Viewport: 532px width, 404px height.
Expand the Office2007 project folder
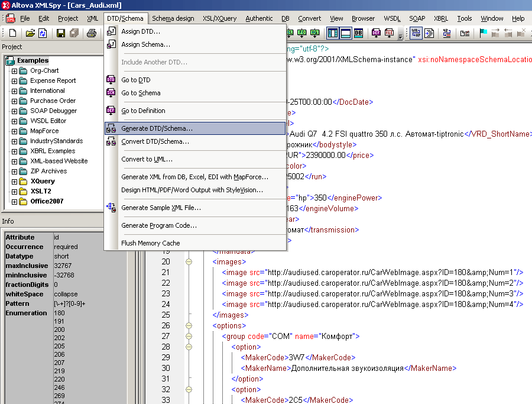[14, 202]
